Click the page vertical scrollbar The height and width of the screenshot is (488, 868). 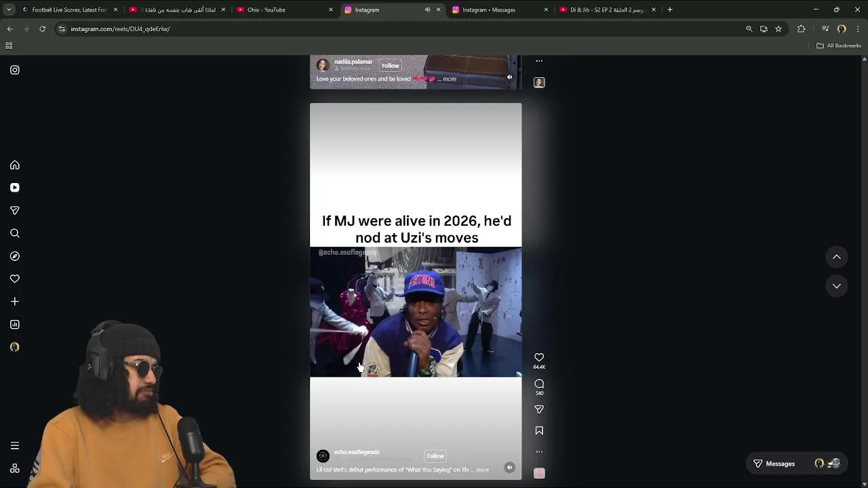point(864,271)
